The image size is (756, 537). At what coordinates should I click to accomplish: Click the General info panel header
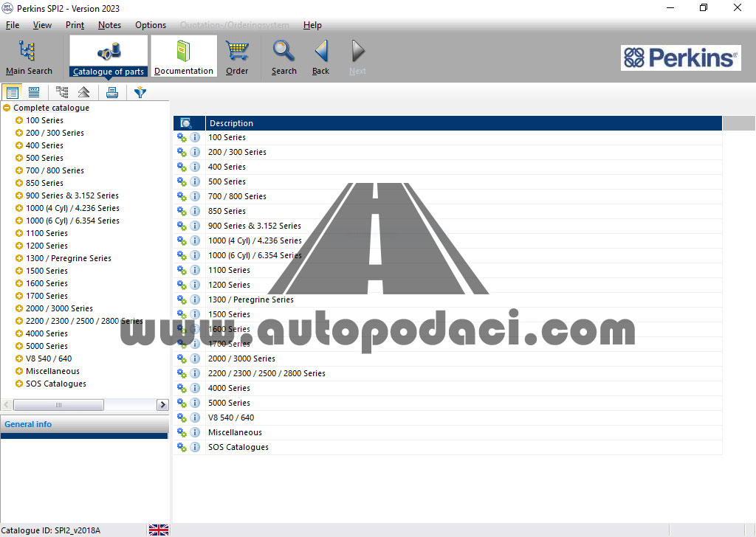[x=84, y=424]
